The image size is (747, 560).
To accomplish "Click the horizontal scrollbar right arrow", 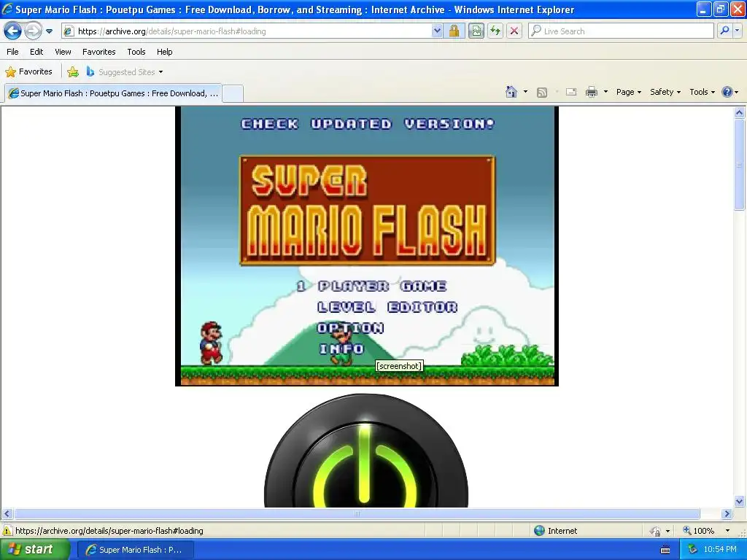I will [x=727, y=514].
